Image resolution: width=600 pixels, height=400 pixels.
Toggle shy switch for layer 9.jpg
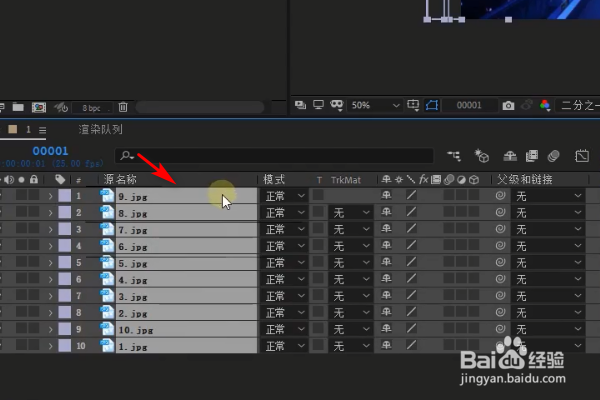(x=386, y=195)
